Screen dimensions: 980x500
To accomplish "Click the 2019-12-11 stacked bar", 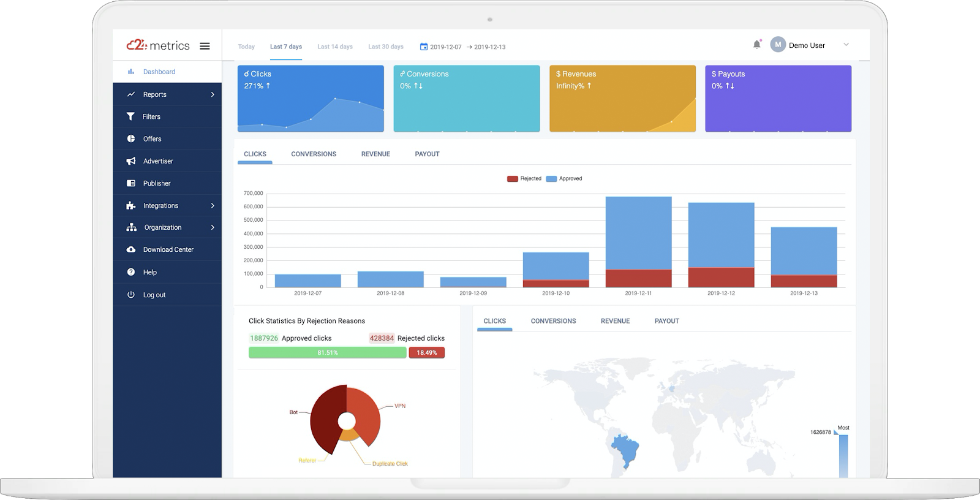I will pyautogui.click(x=638, y=242).
